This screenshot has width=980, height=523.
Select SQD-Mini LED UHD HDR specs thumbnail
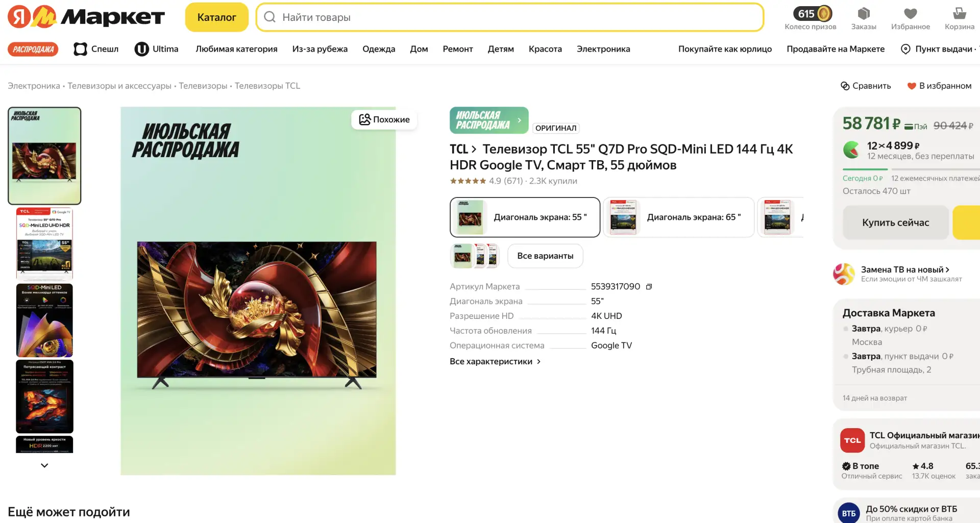(44, 244)
